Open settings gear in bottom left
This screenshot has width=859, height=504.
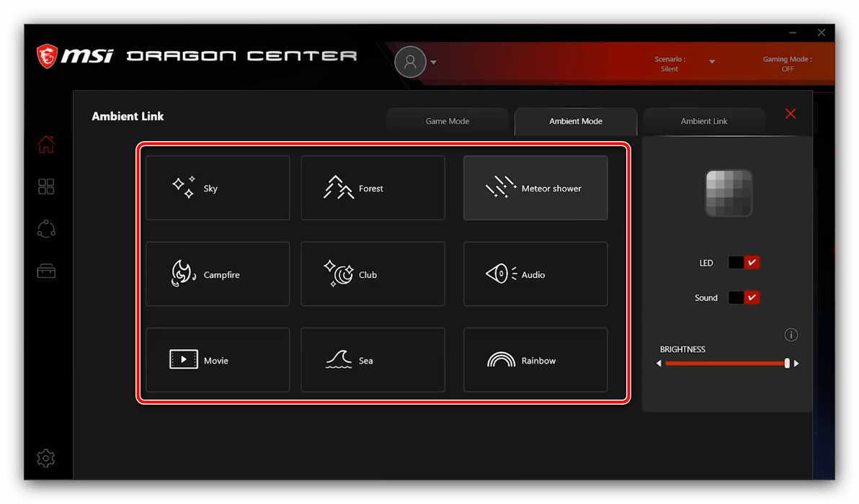tap(45, 458)
